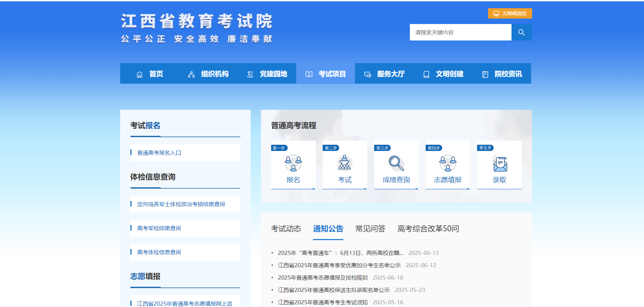This screenshot has height=307, width=644.
Task: Click the 录取 label in step five
Action: tap(499, 180)
